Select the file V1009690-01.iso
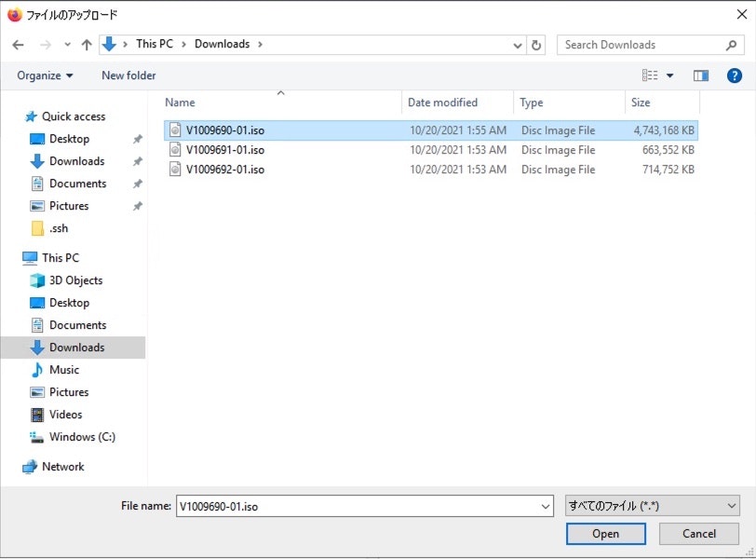Screen dimensions: 756x559 pyautogui.click(x=431, y=130)
